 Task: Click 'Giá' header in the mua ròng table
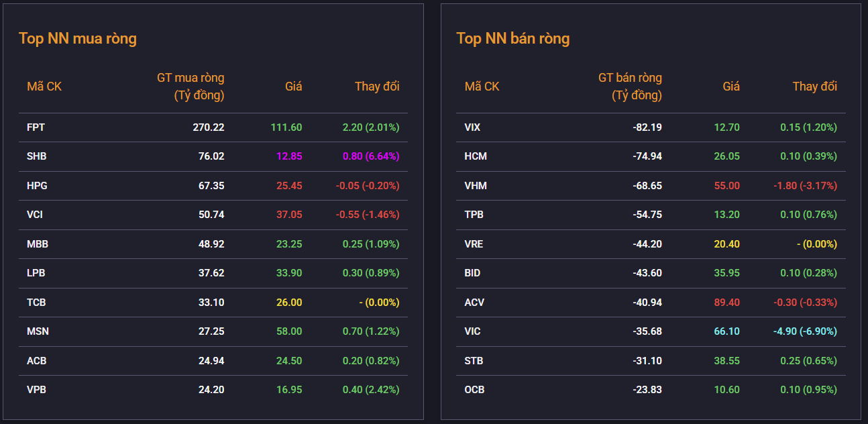coord(294,87)
